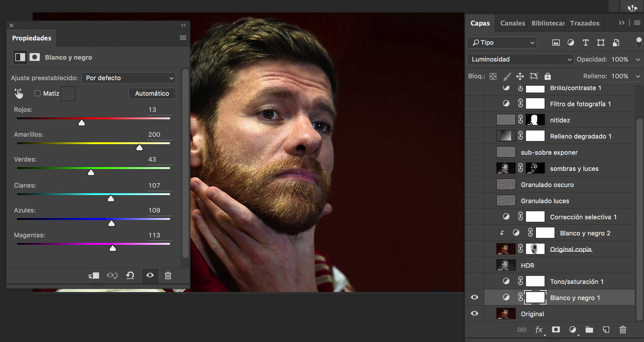Show the nitidez layer
This screenshot has width=644, height=342.
point(474,120)
